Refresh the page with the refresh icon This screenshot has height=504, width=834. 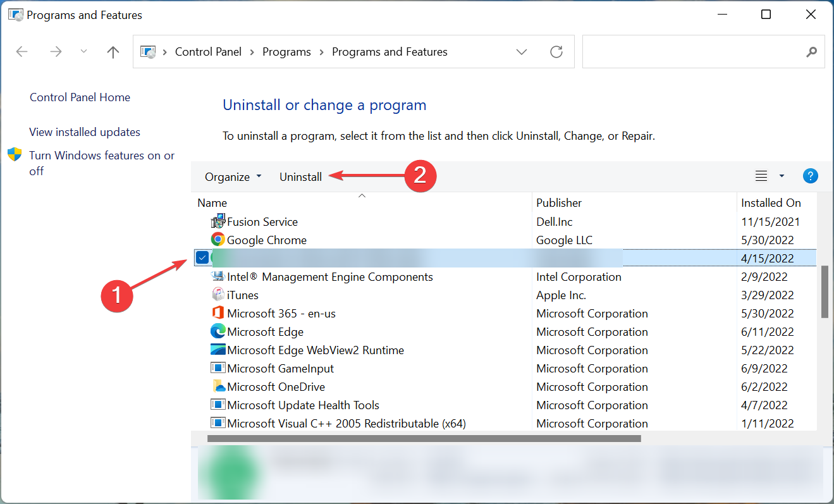(556, 52)
